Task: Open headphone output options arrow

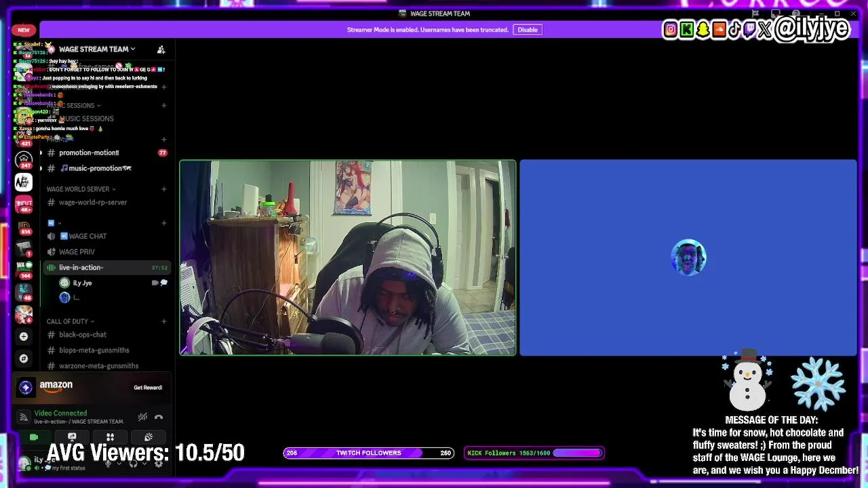Action: [144, 464]
